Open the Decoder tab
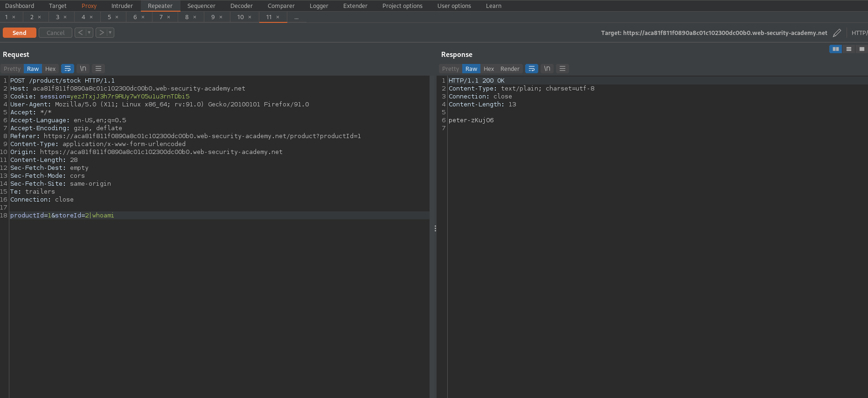Viewport: 868px width, 398px height. pyautogui.click(x=242, y=6)
